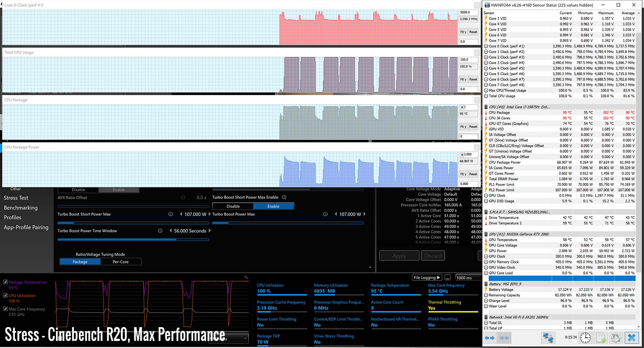Screen dimensions: 644x348
Task: Open the 1000 ms polling interval dropdown
Action: click(x=469, y=278)
